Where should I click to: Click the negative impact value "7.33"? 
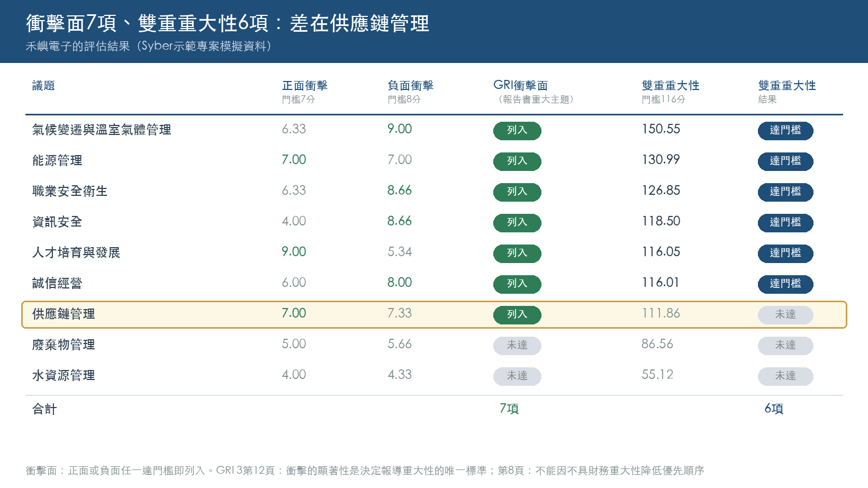400,313
